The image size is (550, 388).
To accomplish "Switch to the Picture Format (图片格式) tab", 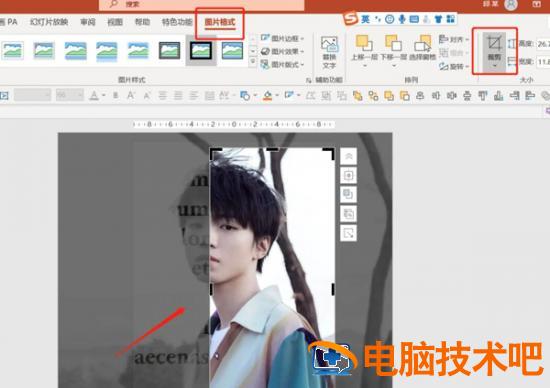I will [x=220, y=22].
